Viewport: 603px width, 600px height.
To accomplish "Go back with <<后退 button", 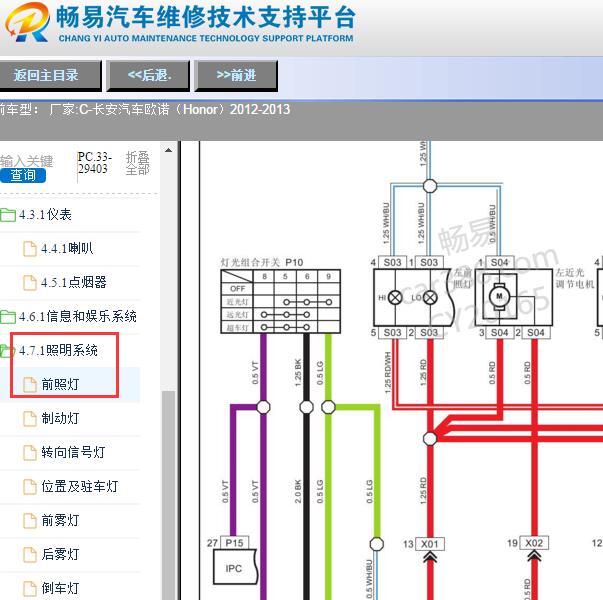I will pyautogui.click(x=148, y=75).
